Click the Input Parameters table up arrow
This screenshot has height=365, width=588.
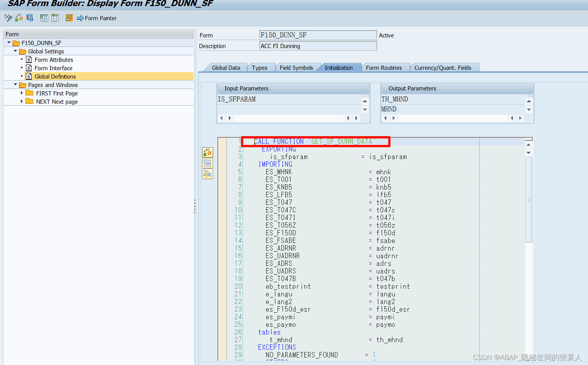(x=365, y=101)
